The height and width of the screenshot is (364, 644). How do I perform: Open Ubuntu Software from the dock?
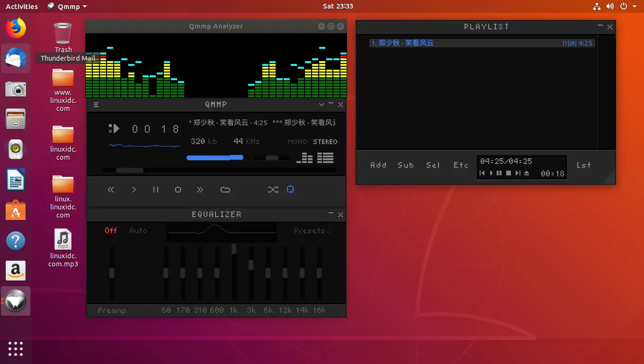coord(16,210)
